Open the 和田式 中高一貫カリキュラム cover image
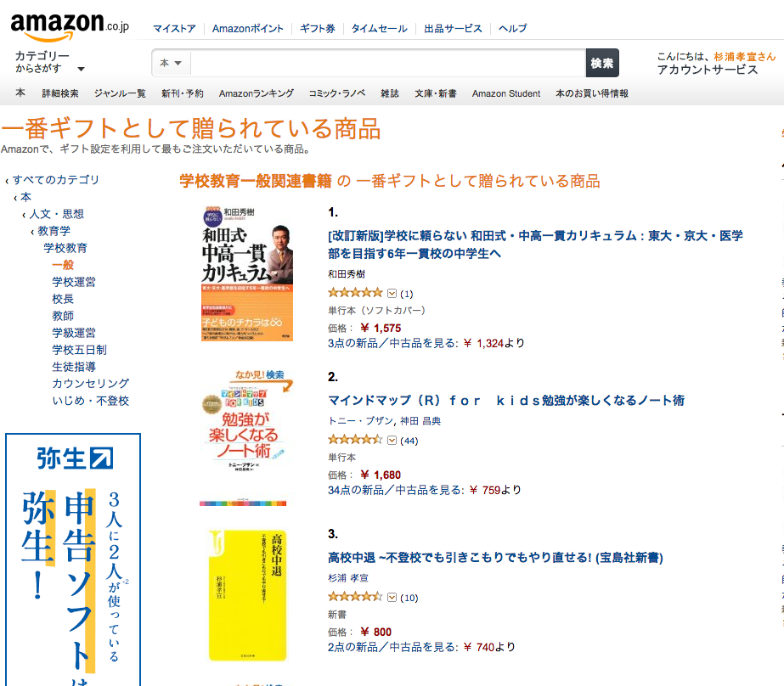The height and width of the screenshot is (686, 784). [x=247, y=273]
